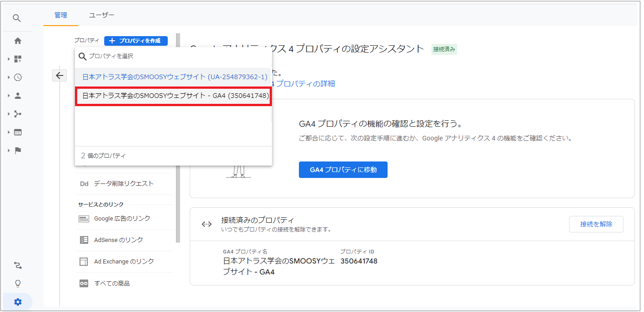Viewport: 644px width, 312px height.
Task: Click the AdSense link icon
Action: tap(84, 240)
